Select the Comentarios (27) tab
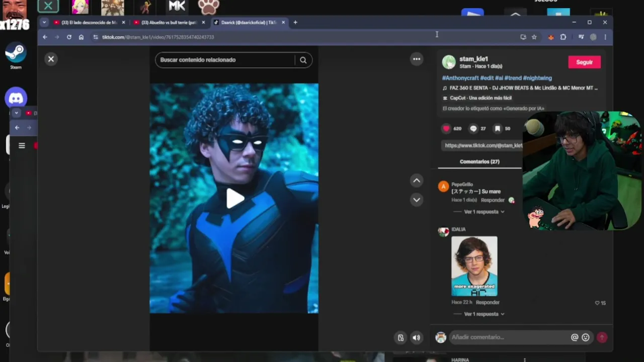The image size is (644, 362). click(x=479, y=161)
